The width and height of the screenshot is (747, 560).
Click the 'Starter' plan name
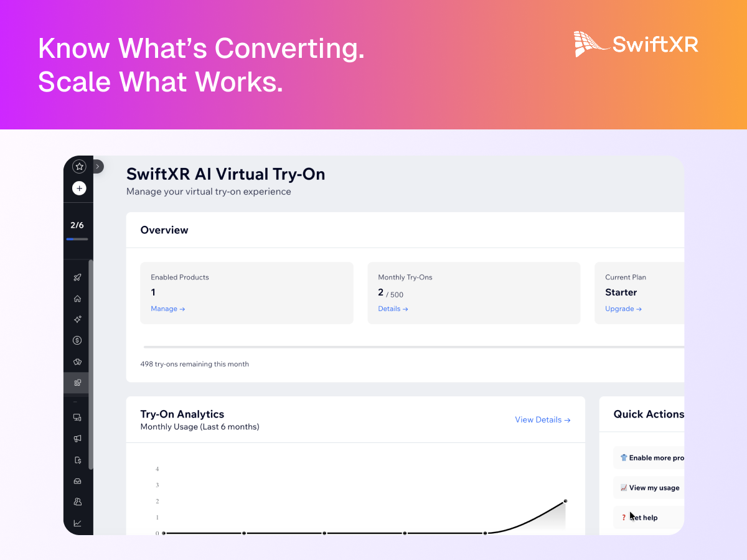[x=621, y=292]
